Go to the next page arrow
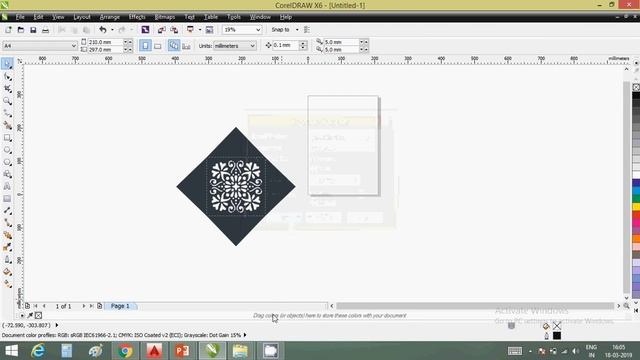Screen dimensions: 640x360 84,306
